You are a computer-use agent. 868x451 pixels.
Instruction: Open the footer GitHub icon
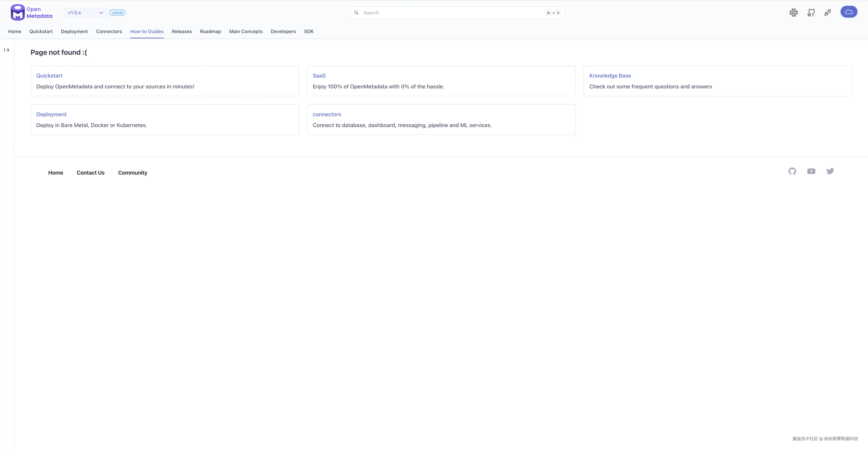[x=792, y=171]
